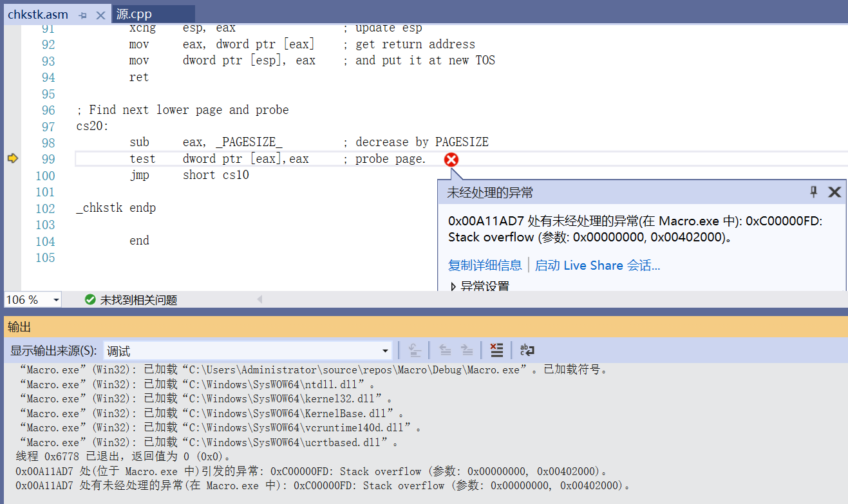Viewport: 848px width, 504px height.
Task: Go to next message in output toolbar
Action: 467,350
